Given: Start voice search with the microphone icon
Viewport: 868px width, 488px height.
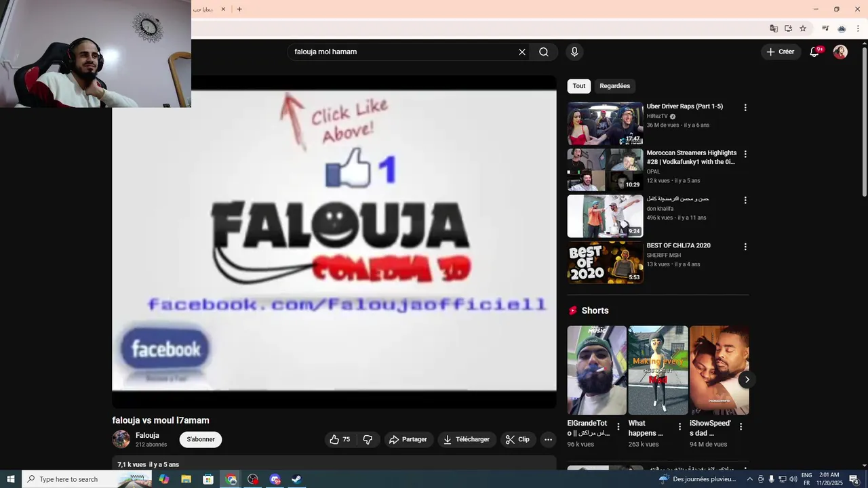Looking at the screenshot, I should 574,52.
